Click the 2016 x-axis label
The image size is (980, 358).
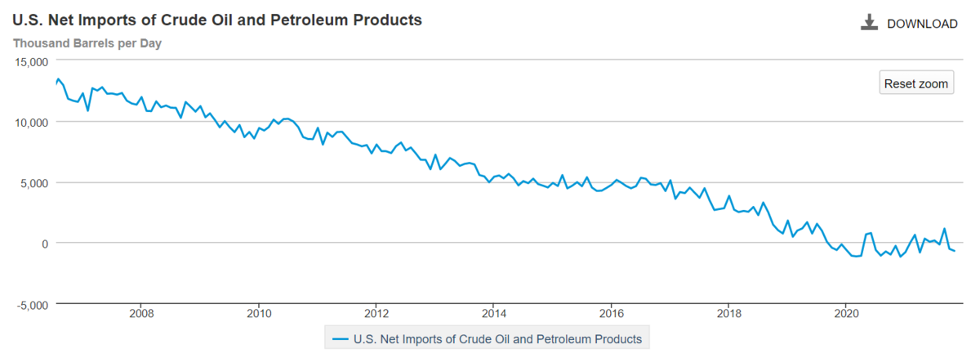612,312
